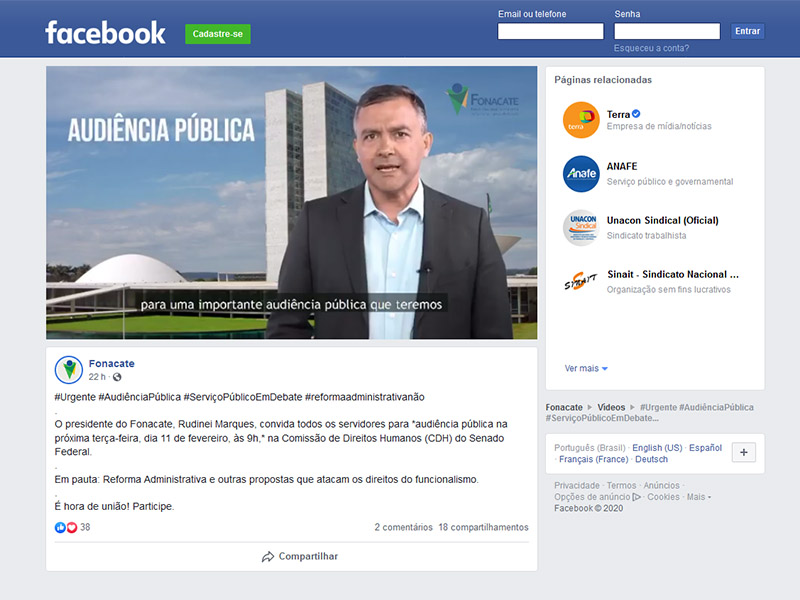Click the 22 h post timestamp
Viewport: 800px width, 600px height.
(97, 377)
